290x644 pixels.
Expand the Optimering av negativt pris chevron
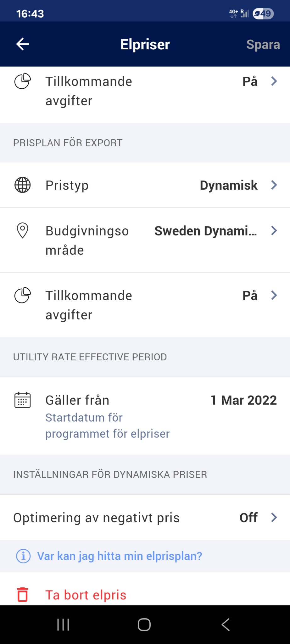[274, 517]
